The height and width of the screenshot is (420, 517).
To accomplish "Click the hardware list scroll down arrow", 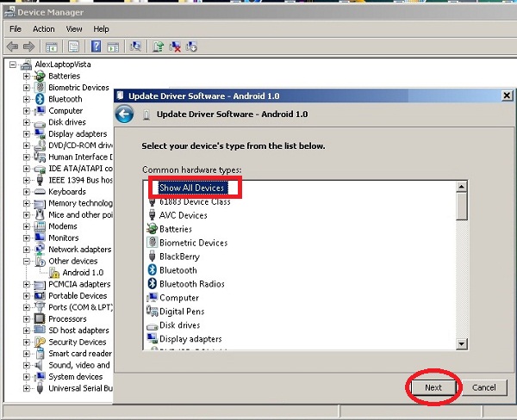I will (x=462, y=344).
